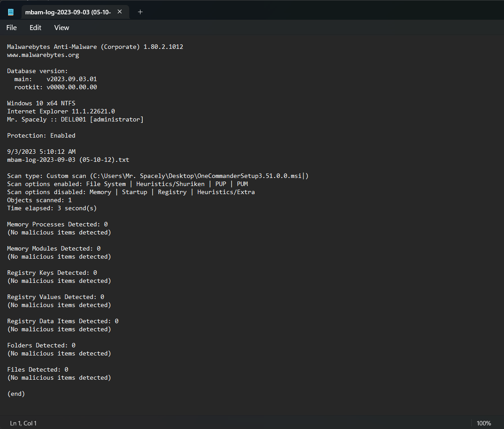Screen dimensions: 504x429
Task: Click the 'Internet Explorer 11.1.22621.0' line
Action: 61,112
